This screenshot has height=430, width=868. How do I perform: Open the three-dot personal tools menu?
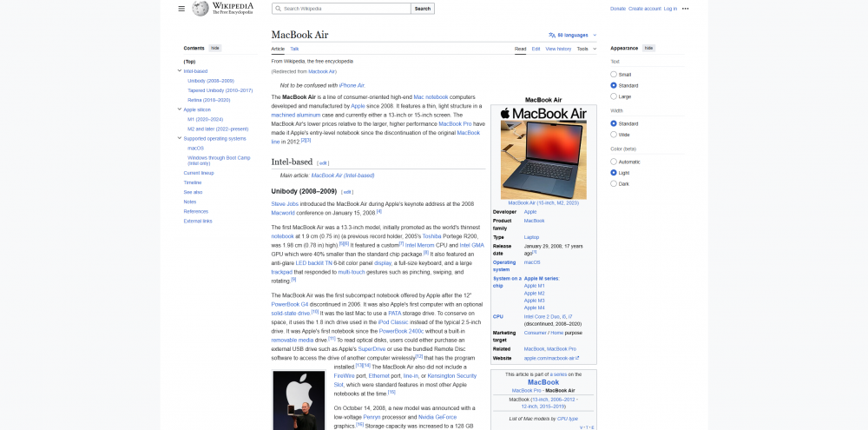686,9
